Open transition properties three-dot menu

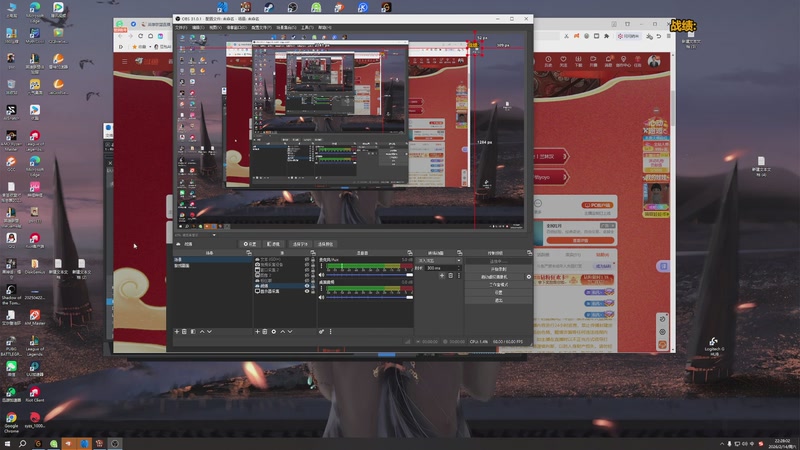point(459,276)
